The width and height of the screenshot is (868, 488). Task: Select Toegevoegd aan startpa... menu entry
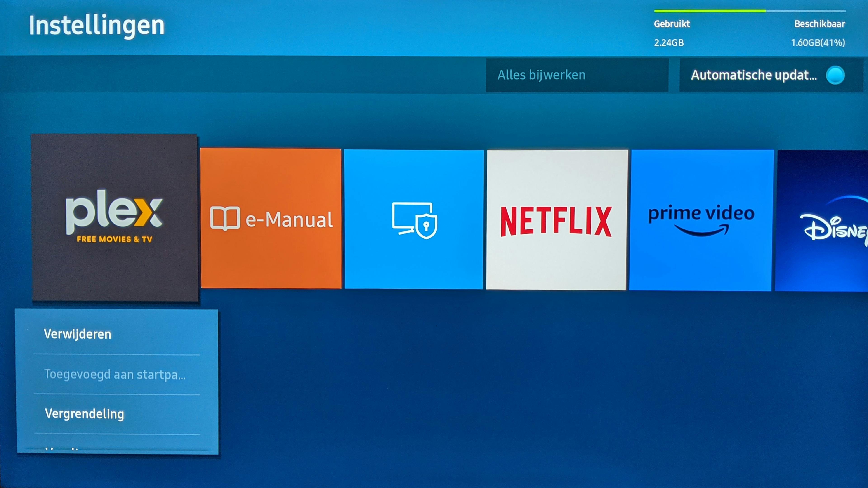[115, 375]
